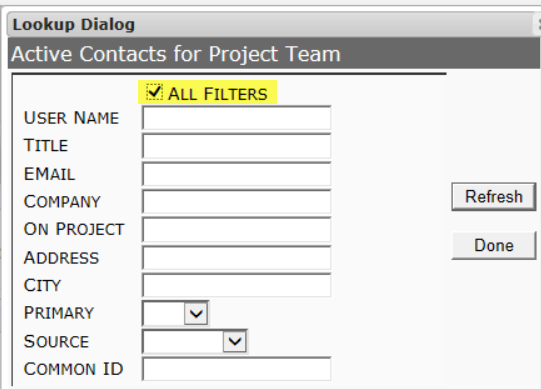Click the Source combo box field
Image resolution: width=541 pixels, height=389 pixels.
(x=195, y=341)
